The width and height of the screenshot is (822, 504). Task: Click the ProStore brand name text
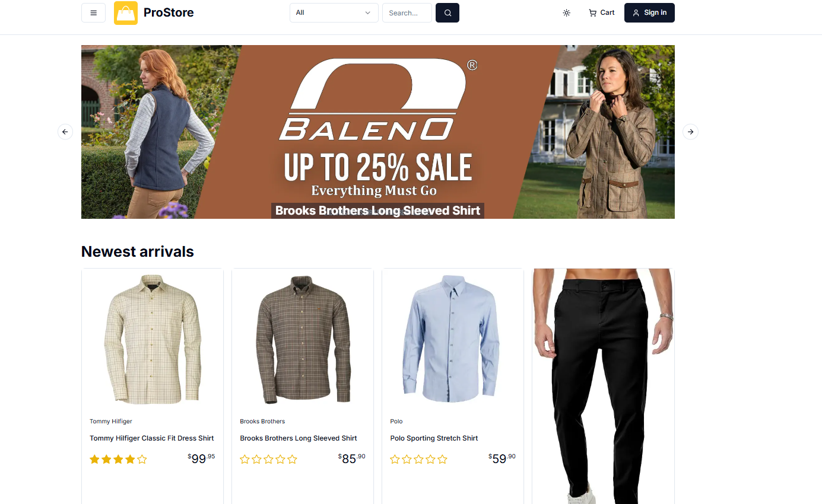[169, 12]
